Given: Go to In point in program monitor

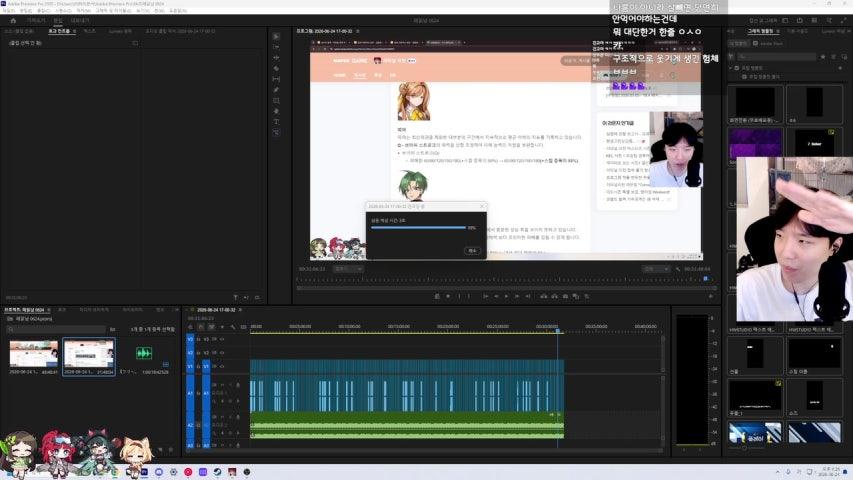Looking at the screenshot, I should [x=485, y=297].
